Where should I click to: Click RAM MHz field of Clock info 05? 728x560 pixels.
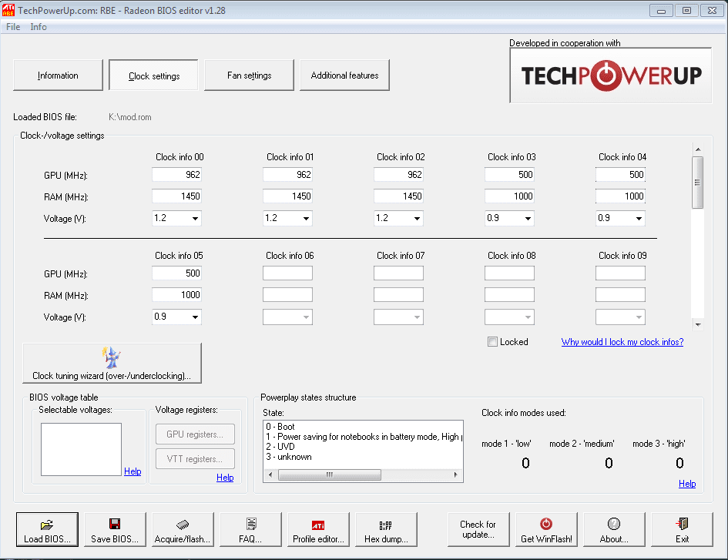point(176,295)
